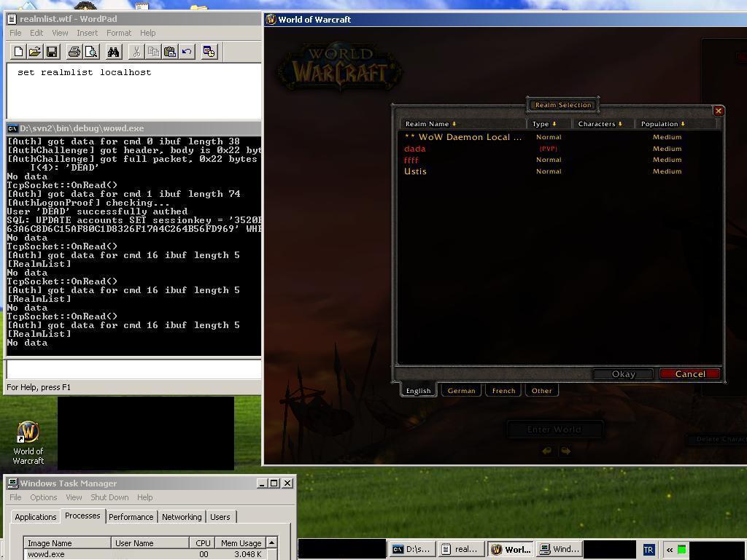The width and height of the screenshot is (747, 560).
Task: Open WordPad Edit menu
Action: (36, 33)
